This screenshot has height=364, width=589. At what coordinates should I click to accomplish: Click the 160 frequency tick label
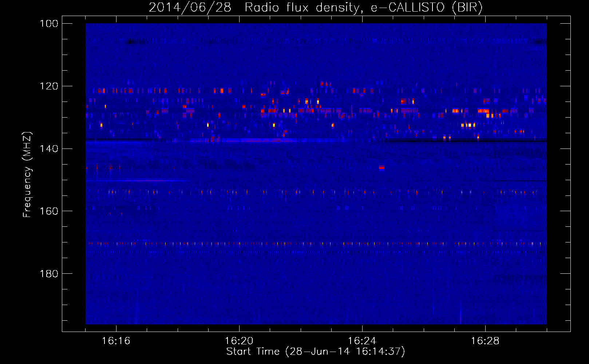(x=49, y=211)
